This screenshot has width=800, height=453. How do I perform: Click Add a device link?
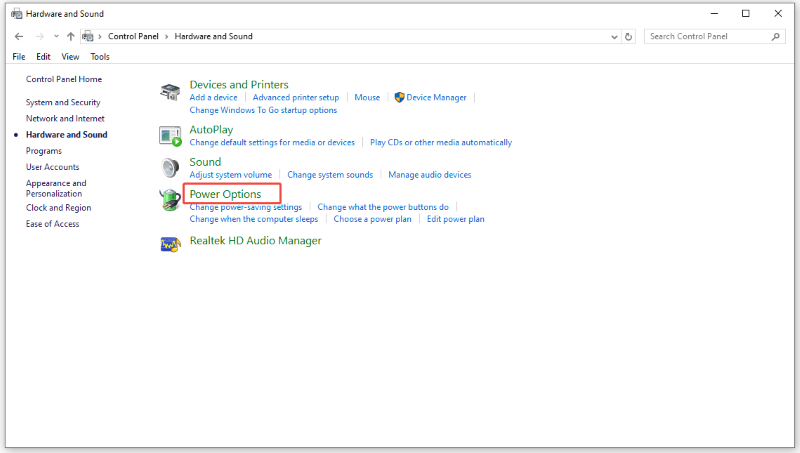(213, 97)
